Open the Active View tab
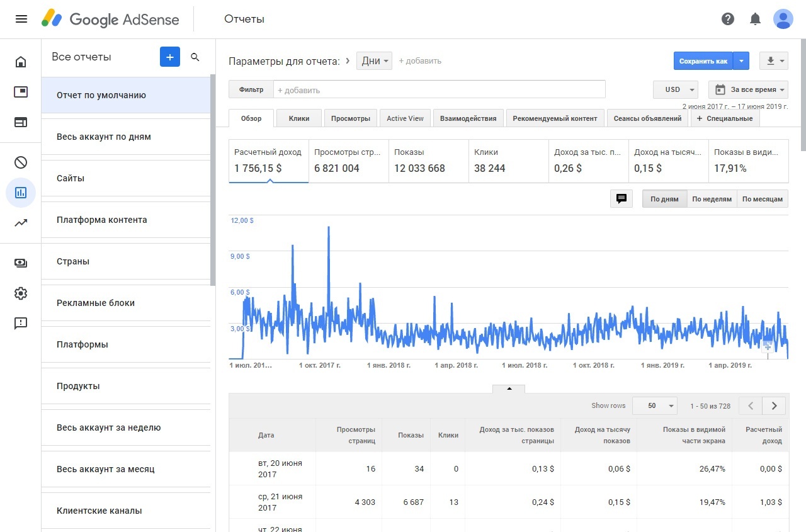806x532 pixels. (405, 118)
